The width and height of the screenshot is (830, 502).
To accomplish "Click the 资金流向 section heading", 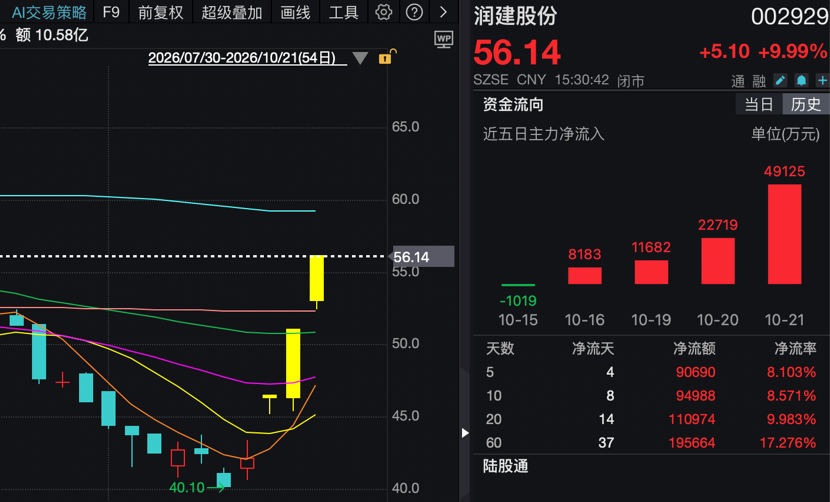I will click(513, 104).
